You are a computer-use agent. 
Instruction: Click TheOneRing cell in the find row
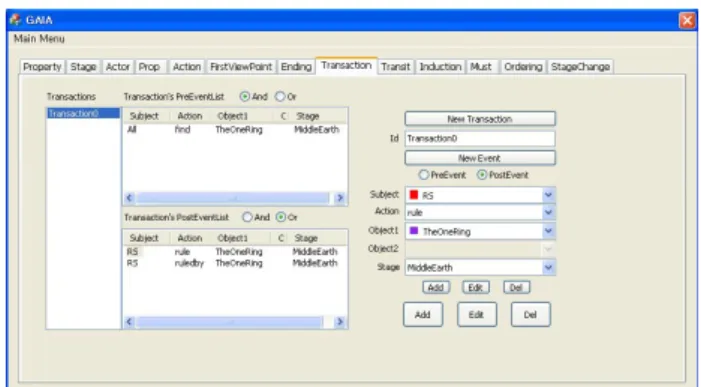click(239, 130)
